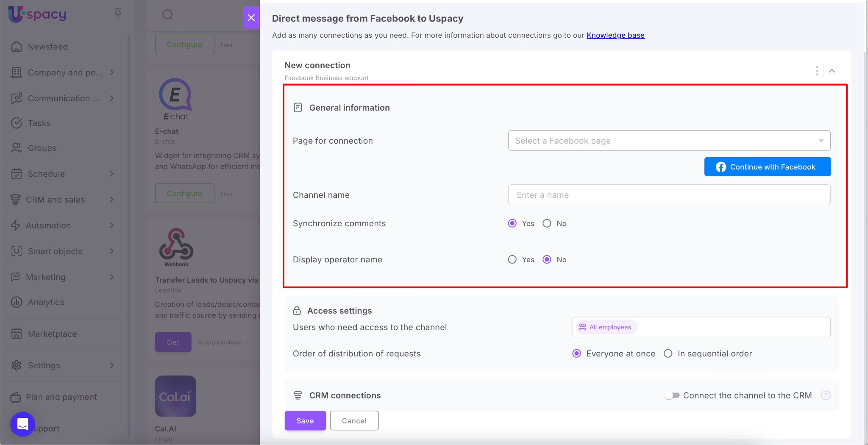Click Continue with Facebook button

(767, 167)
